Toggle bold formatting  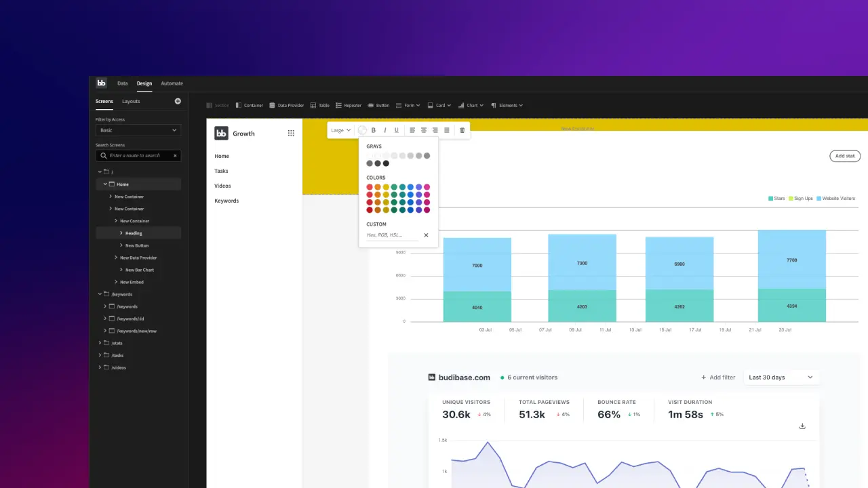point(374,130)
